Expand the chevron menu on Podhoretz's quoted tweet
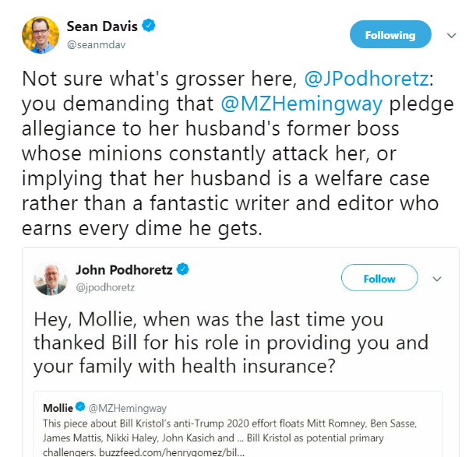The height and width of the screenshot is (457, 476). point(437,279)
